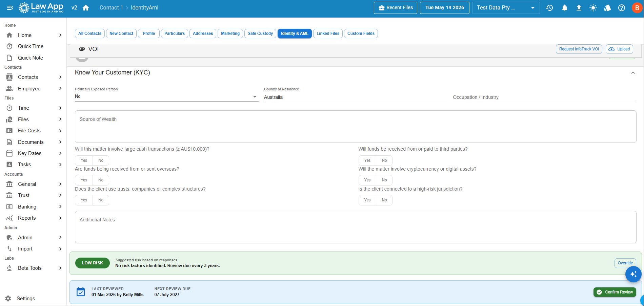This screenshot has width=644, height=306.
Task: Collapse the Know Your Customer section
Action: click(x=633, y=73)
